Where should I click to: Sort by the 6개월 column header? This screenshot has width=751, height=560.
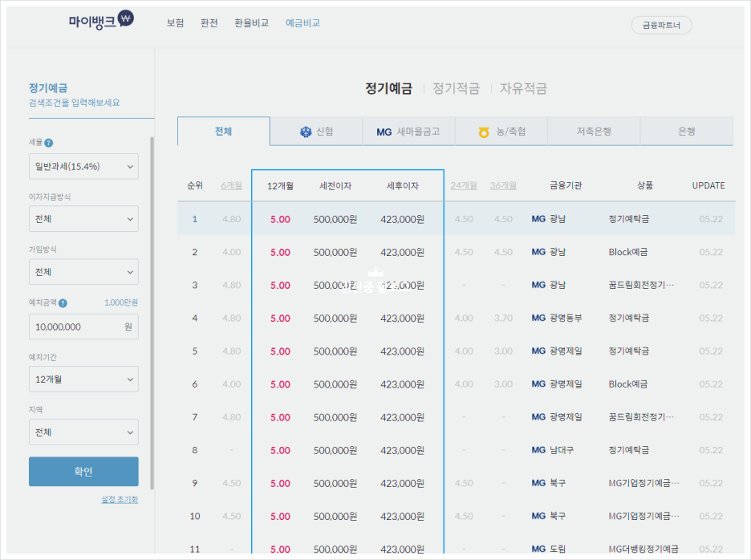[x=231, y=185]
